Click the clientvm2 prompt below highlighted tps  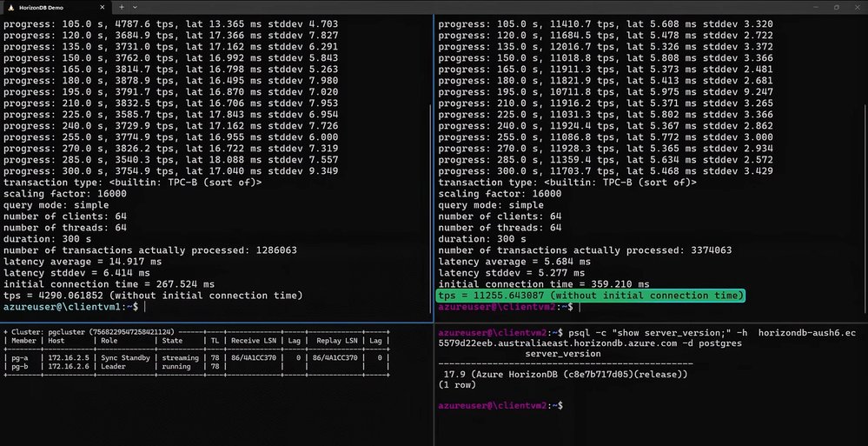click(x=506, y=306)
